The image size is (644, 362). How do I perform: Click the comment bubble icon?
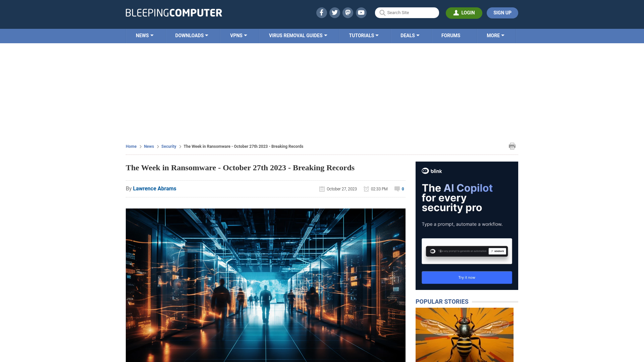(x=397, y=189)
